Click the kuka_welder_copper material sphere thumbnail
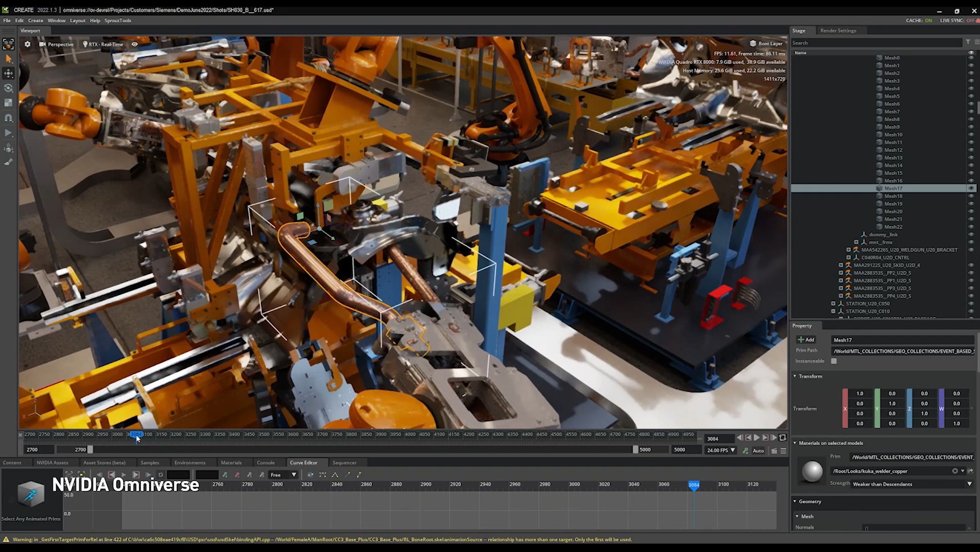Image resolution: width=980 pixels, height=552 pixels. tap(812, 471)
